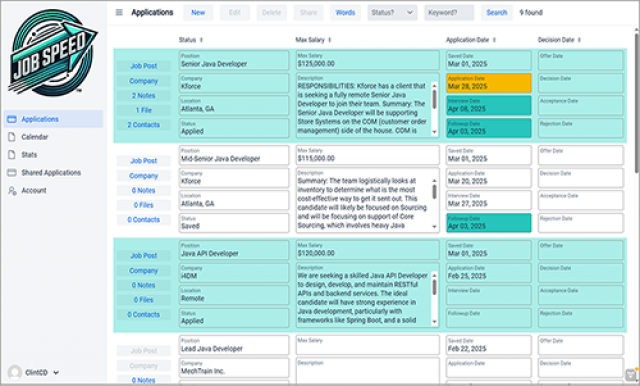640x386 pixels.
Task: Open Shared Applications sidebar icon
Action: pyautogui.click(x=12, y=173)
